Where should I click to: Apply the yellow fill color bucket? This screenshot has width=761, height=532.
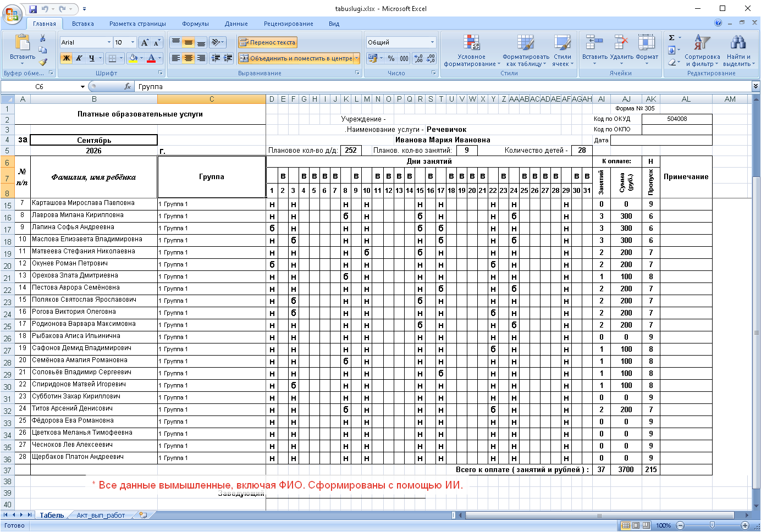click(x=133, y=58)
